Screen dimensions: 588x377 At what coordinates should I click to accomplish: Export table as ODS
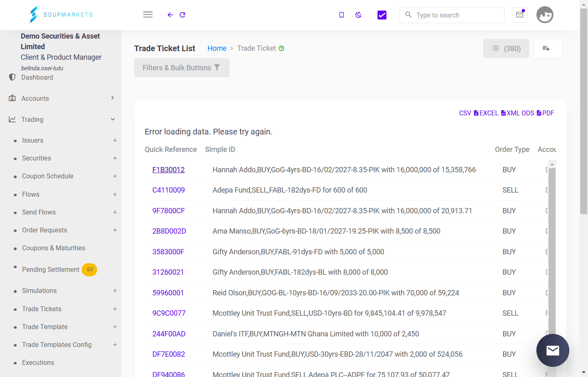(528, 113)
